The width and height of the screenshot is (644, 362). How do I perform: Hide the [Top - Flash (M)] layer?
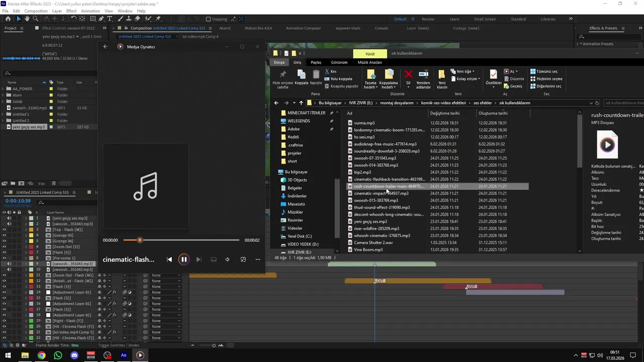[4, 229]
